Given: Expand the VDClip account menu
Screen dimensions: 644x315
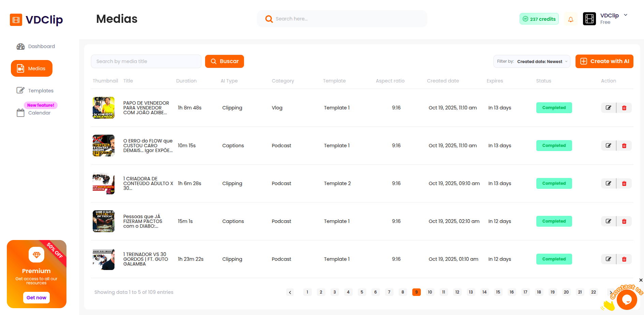Looking at the screenshot, I should tap(625, 15).
